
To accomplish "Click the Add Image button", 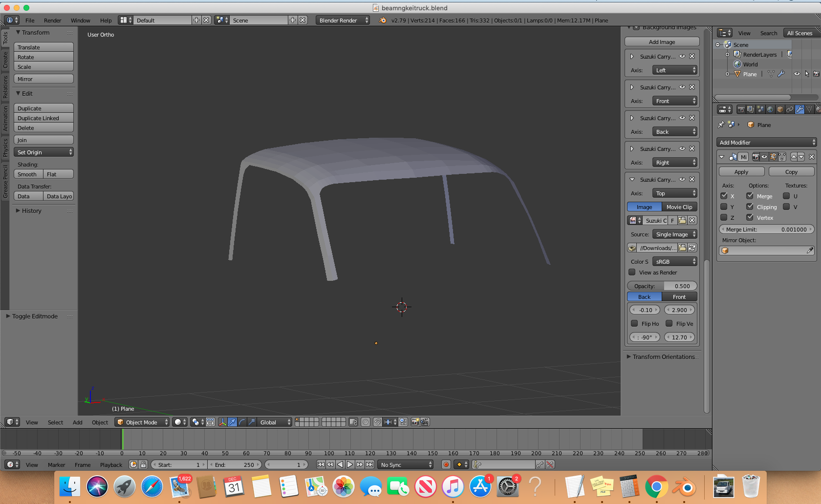I will [662, 42].
